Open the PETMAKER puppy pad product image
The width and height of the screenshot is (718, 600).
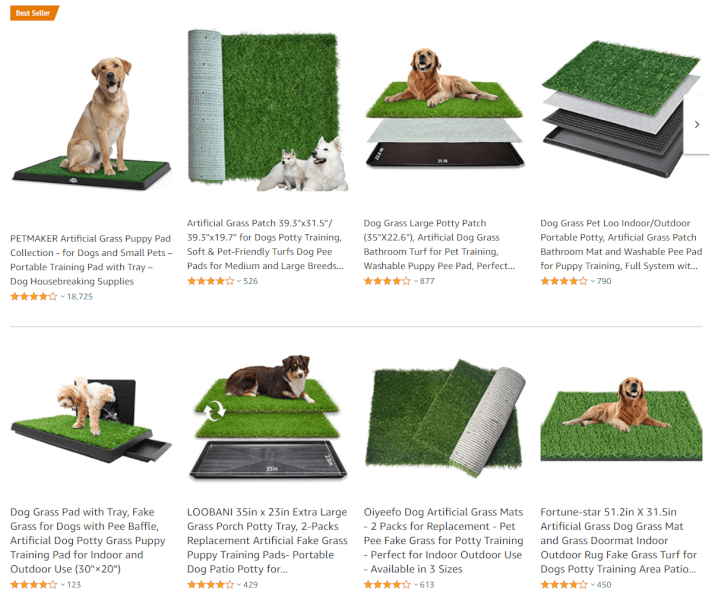point(91,123)
